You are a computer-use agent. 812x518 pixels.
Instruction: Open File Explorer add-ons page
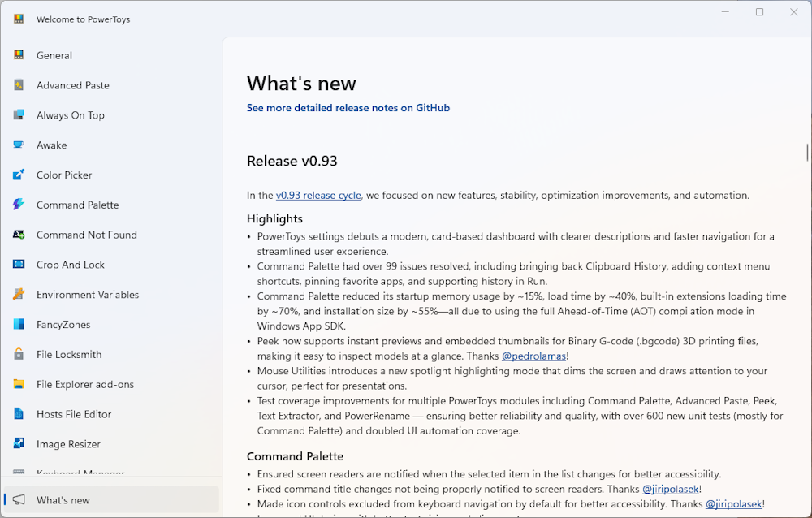pos(110,384)
